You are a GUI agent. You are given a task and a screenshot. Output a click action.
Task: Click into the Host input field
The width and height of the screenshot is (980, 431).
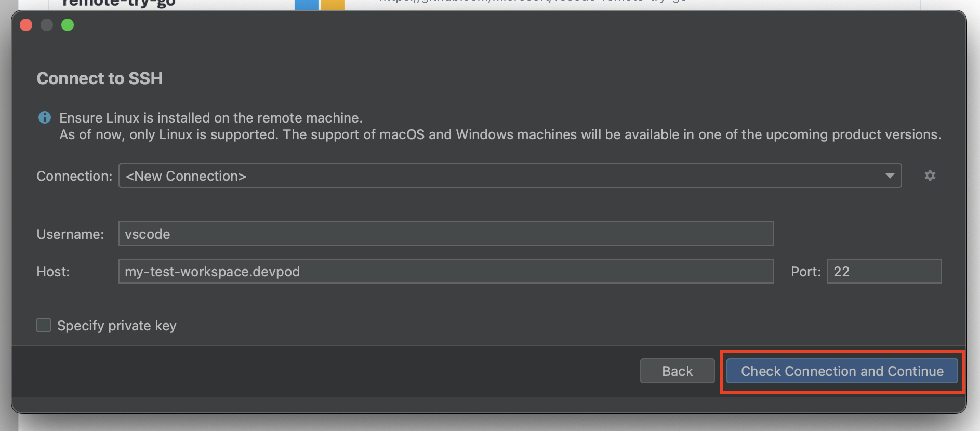(446, 272)
